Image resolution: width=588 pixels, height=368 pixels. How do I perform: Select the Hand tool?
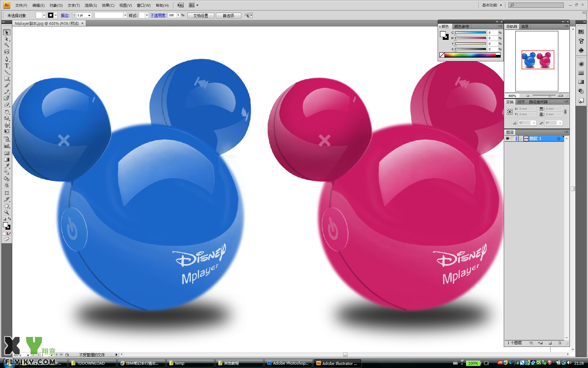tap(7, 206)
